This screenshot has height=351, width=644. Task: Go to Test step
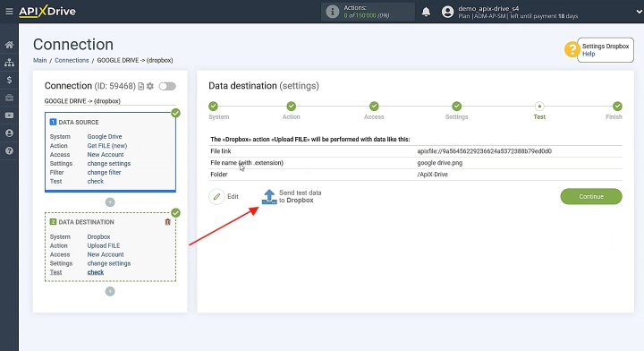pos(539,107)
